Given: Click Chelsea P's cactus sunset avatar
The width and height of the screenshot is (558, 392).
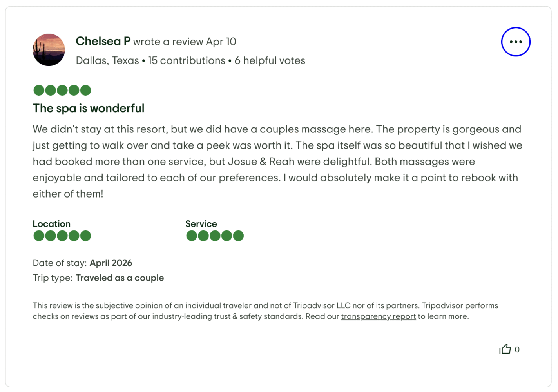Looking at the screenshot, I should [49, 50].
